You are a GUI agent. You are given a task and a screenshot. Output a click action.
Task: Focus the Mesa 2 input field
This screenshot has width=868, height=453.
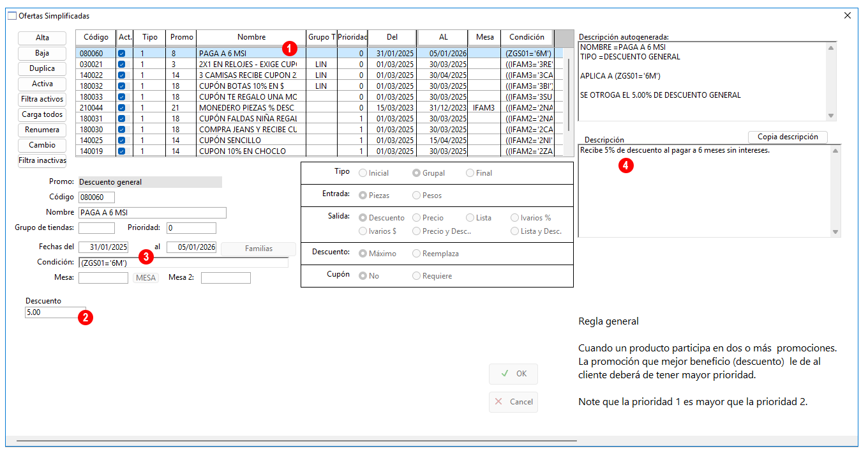[226, 278]
